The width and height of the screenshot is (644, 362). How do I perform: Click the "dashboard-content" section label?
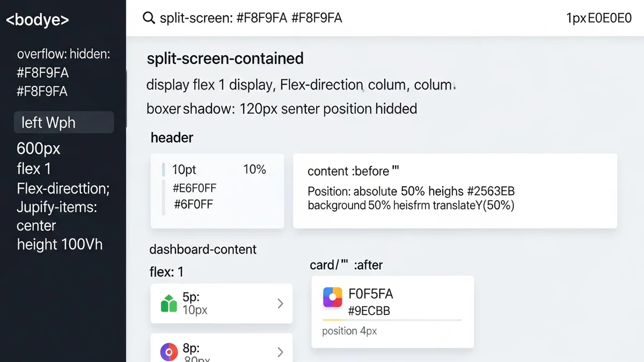tap(203, 249)
